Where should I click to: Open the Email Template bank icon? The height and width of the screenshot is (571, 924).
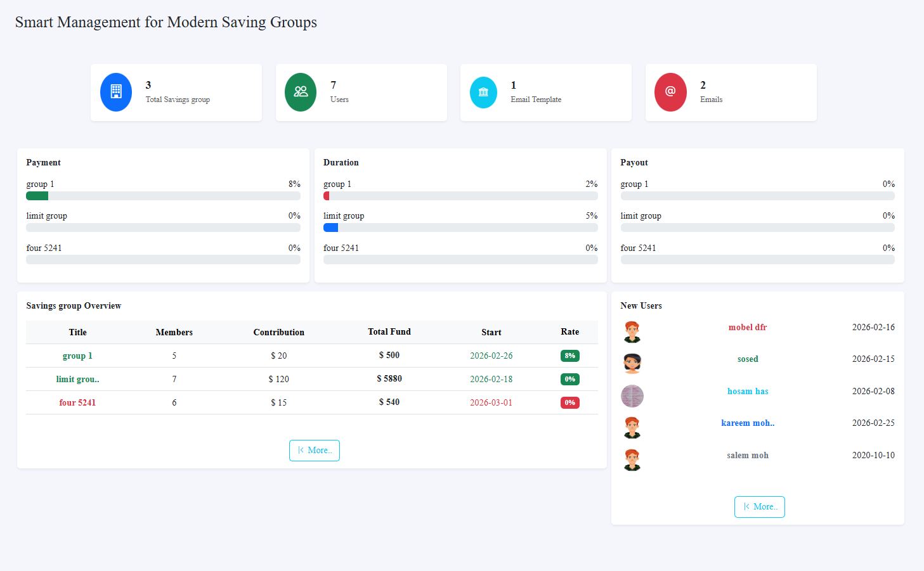point(483,91)
